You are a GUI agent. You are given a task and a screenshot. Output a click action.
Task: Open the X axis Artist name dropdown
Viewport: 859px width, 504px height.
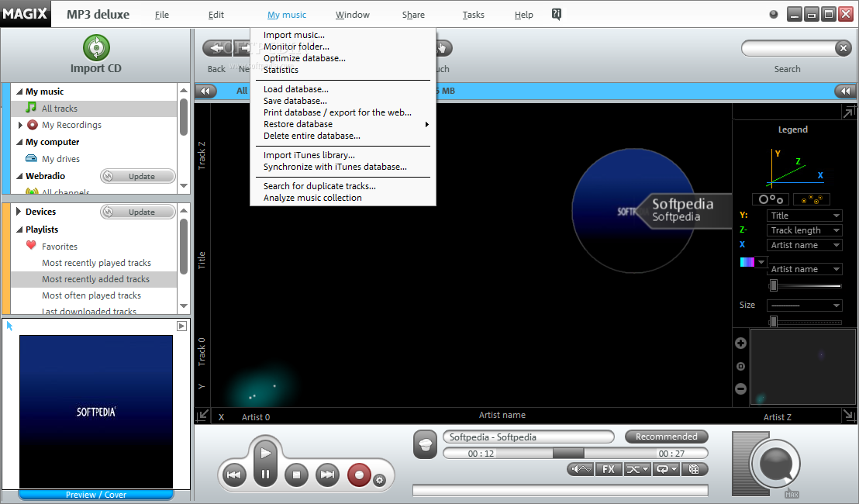(804, 245)
